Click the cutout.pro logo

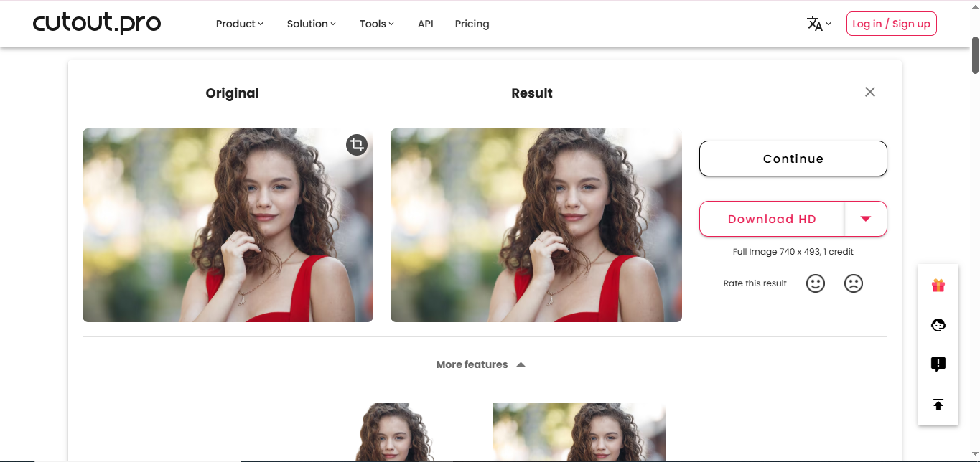tap(97, 23)
